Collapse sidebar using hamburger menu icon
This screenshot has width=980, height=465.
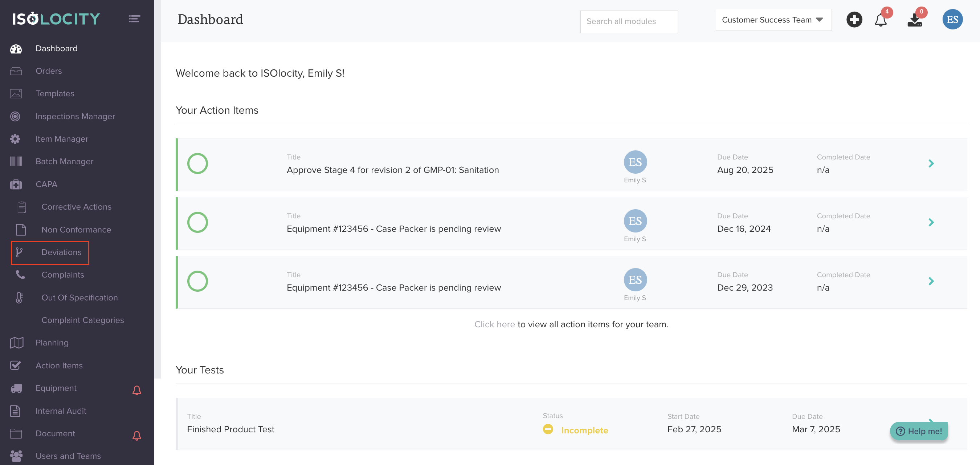click(x=134, y=19)
